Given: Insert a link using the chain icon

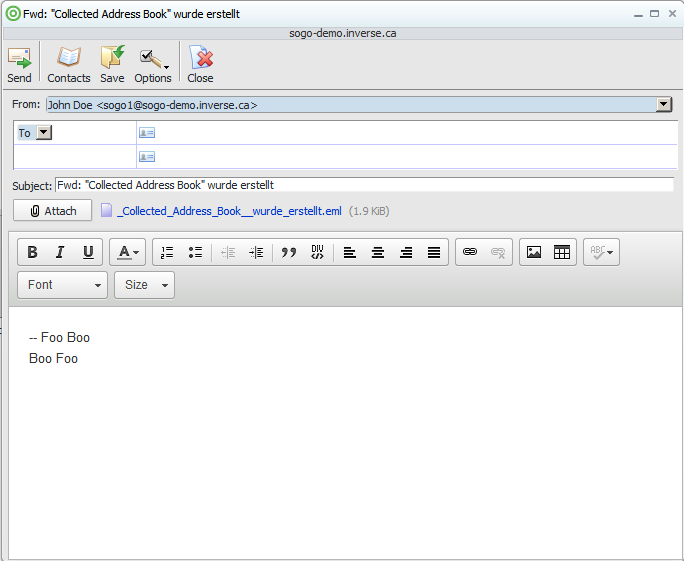Looking at the screenshot, I should [x=470, y=253].
